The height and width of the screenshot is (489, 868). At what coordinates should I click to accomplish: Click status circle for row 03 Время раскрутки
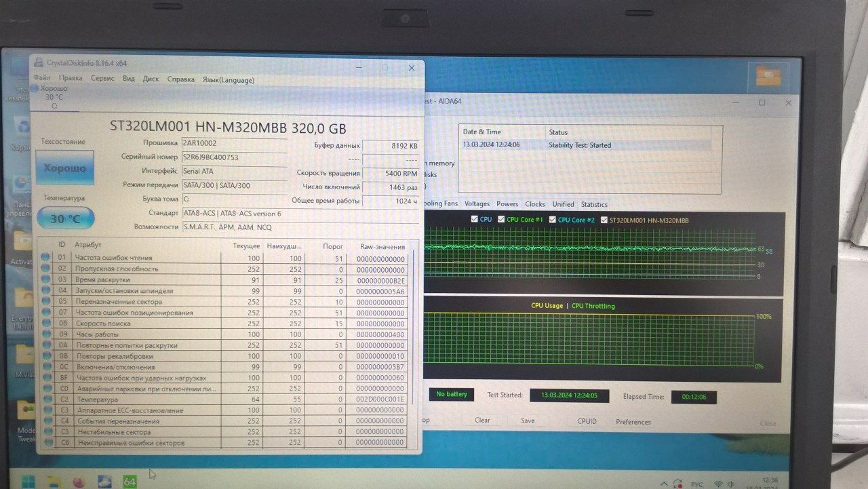pyautogui.click(x=45, y=279)
